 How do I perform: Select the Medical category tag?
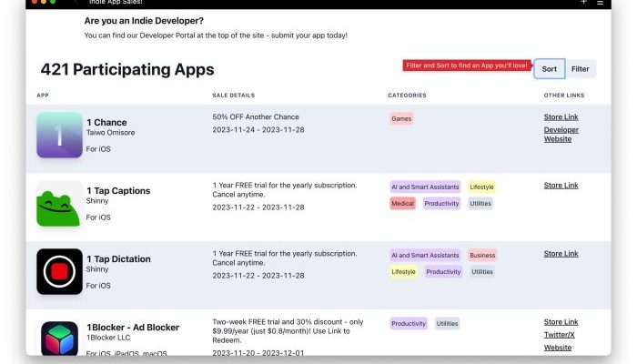click(x=402, y=203)
